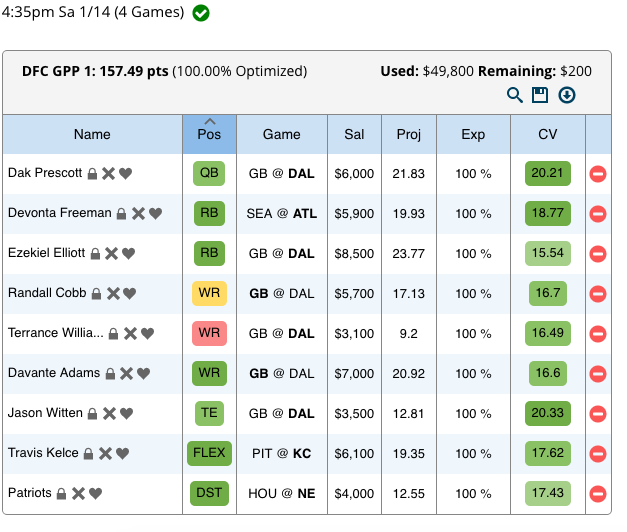The height and width of the screenshot is (532, 627).
Task: Exclude Ezekiel Elliott with the X icon
Action: tap(112, 254)
